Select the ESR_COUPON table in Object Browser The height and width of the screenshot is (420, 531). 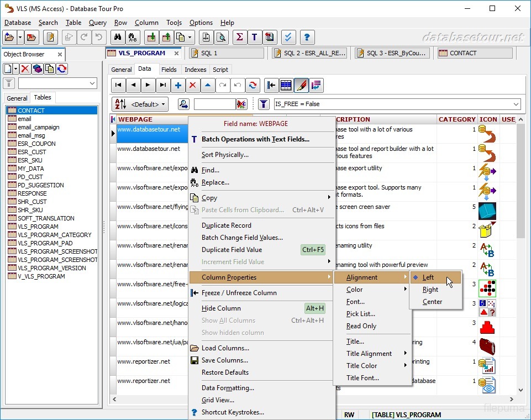(x=36, y=144)
